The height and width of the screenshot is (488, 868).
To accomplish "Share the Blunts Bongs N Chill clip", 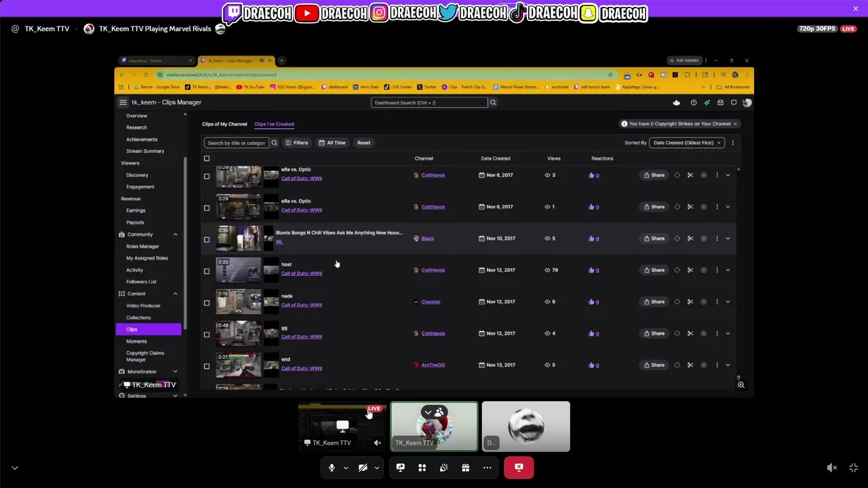I will [x=654, y=239].
